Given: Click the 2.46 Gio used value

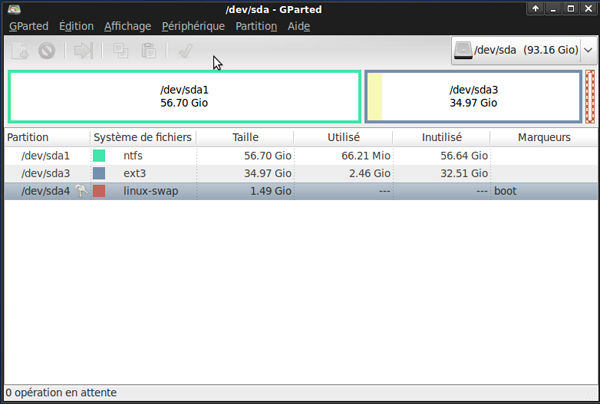Looking at the screenshot, I should [x=370, y=173].
